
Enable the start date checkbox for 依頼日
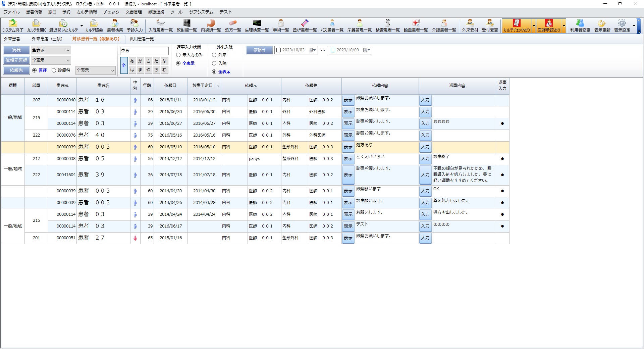click(x=278, y=50)
